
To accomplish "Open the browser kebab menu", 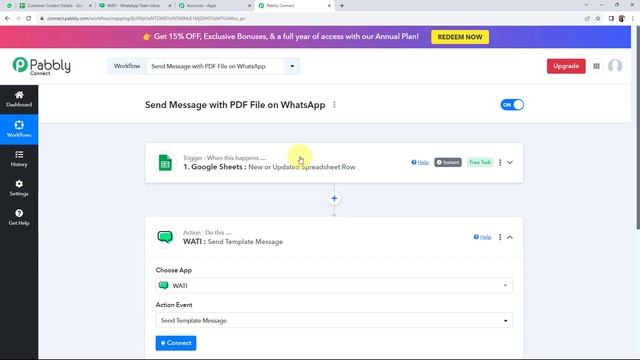I will tap(633, 18).
